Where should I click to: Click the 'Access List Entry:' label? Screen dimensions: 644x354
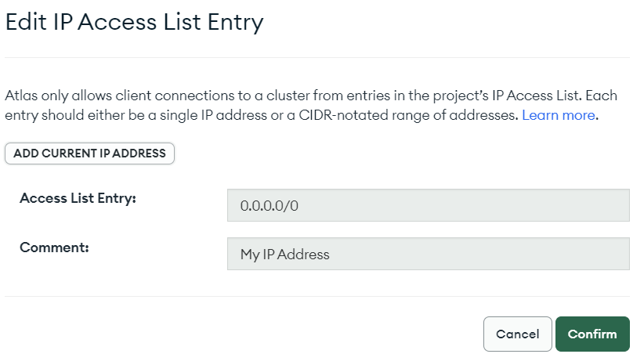(78, 199)
